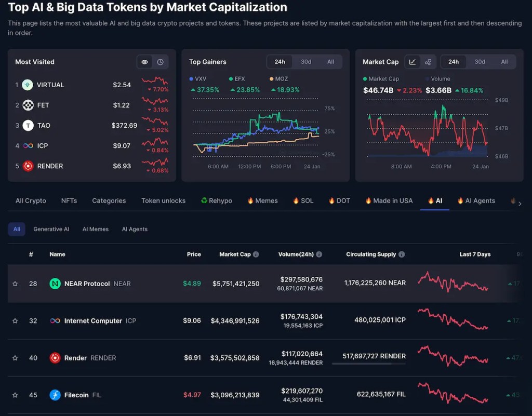Open the DOT tab
Viewport: 532px width, 416px height.
pos(339,200)
